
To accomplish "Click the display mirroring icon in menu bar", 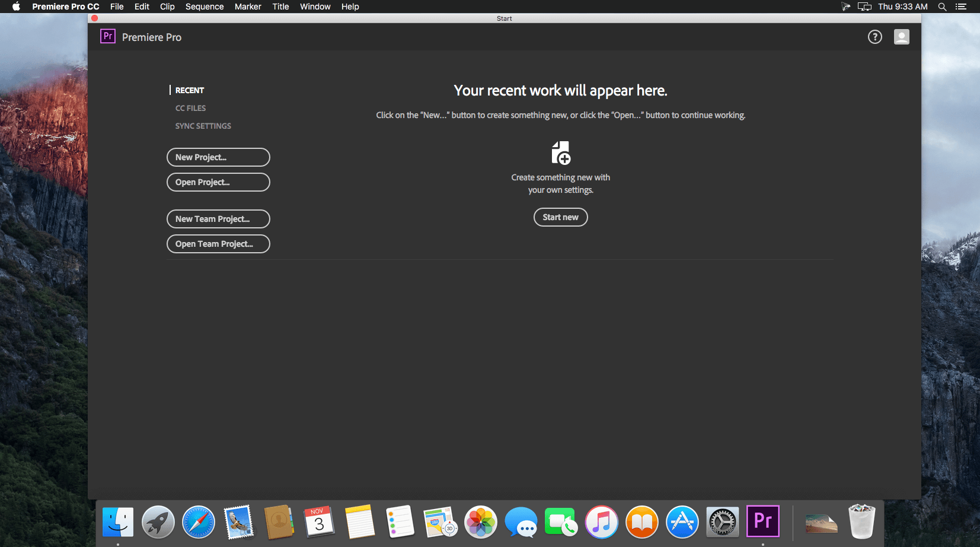I will pyautogui.click(x=864, y=7).
